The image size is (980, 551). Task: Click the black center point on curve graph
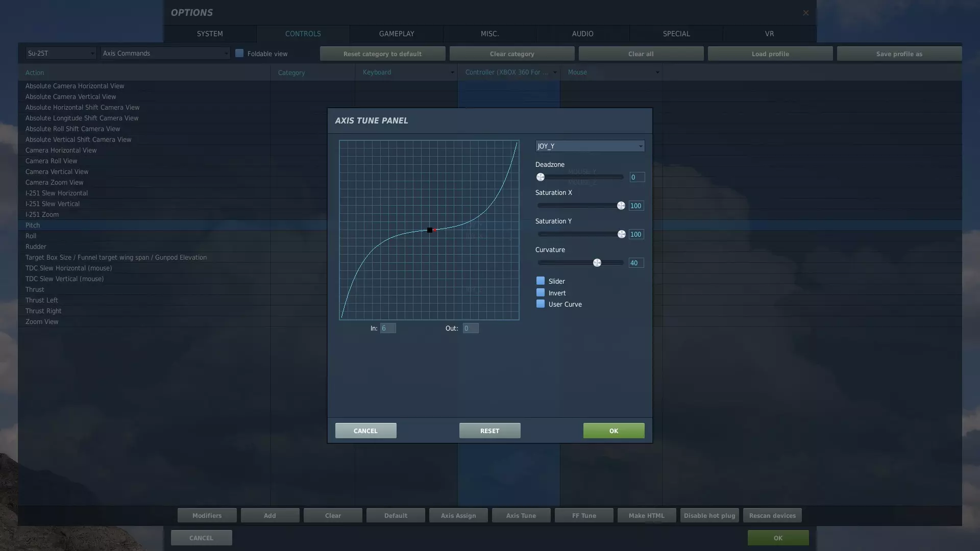430,230
